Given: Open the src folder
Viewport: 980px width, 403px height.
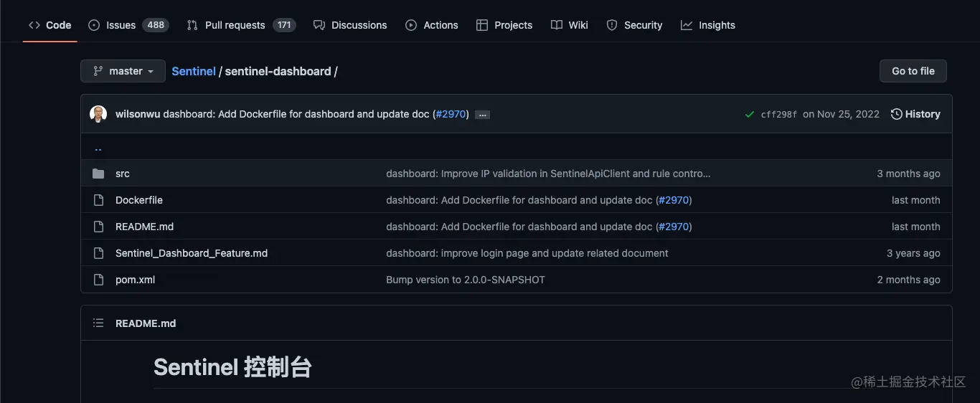Looking at the screenshot, I should [123, 174].
